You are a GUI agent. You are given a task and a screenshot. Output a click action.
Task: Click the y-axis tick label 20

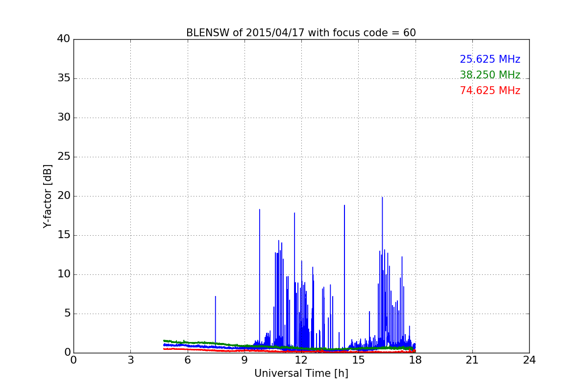(x=64, y=196)
